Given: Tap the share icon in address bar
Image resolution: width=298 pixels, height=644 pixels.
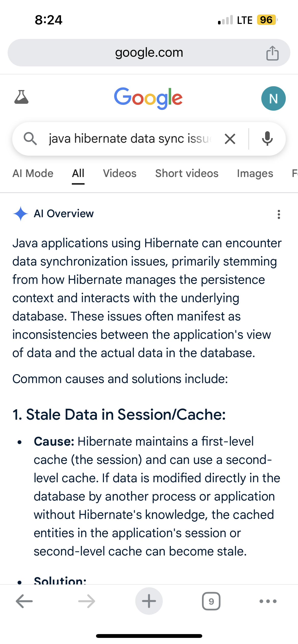Looking at the screenshot, I should pos(272,53).
